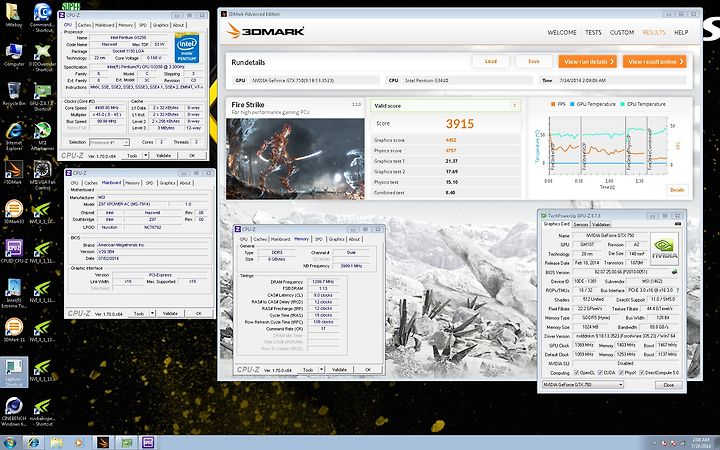720x450 pixels.
Task: Go to the 3DMark TESTS tab
Action: point(593,33)
